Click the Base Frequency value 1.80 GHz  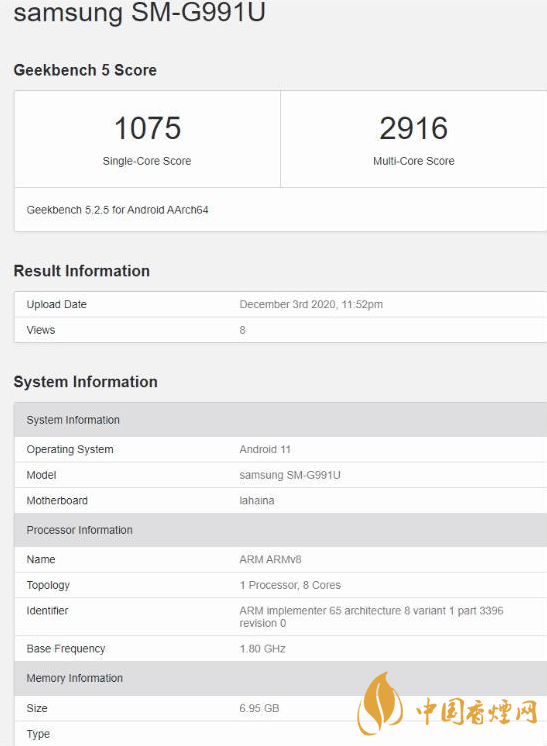click(x=263, y=649)
